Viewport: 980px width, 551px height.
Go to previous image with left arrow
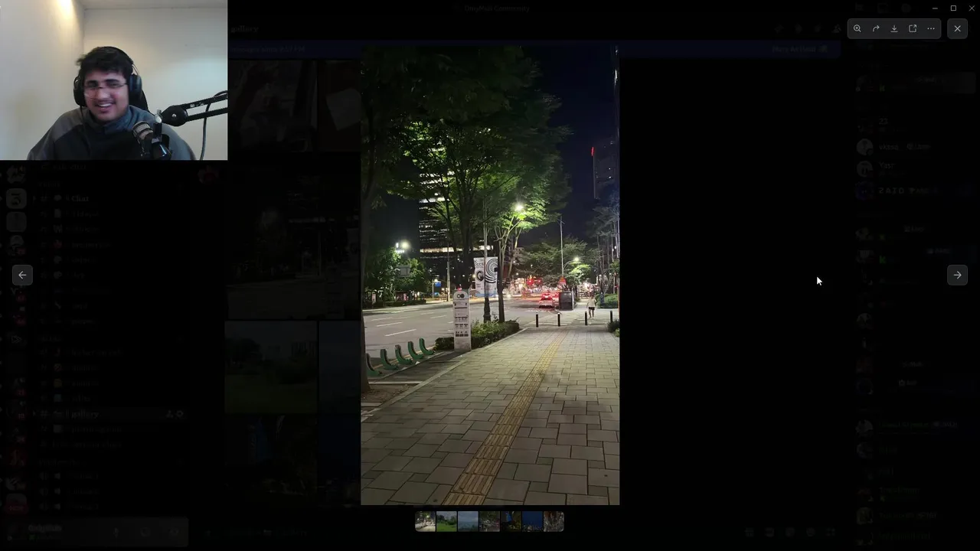pyautogui.click(x=22, y=275)
